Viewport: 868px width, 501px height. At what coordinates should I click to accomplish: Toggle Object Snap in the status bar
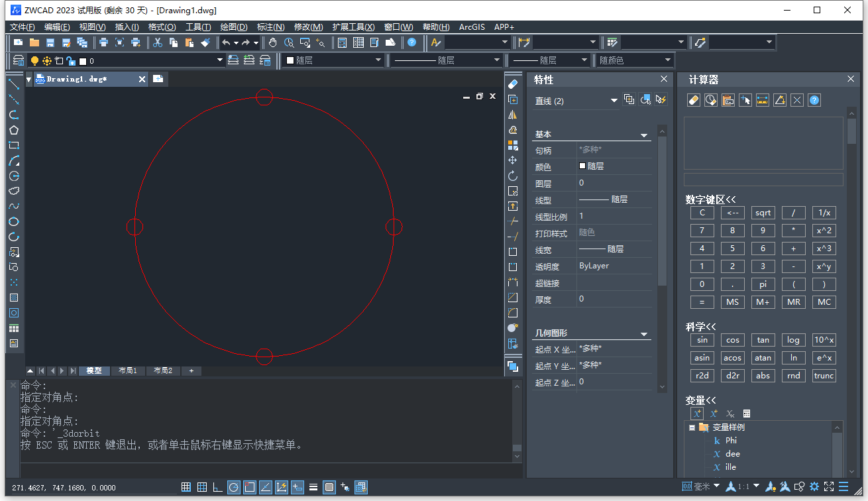point(249,487)
